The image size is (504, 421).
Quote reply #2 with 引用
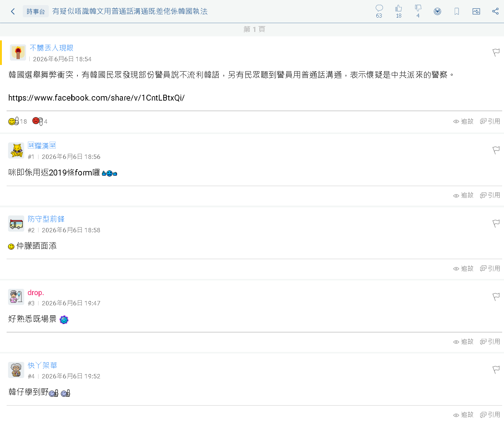click(x=490, y=269)
